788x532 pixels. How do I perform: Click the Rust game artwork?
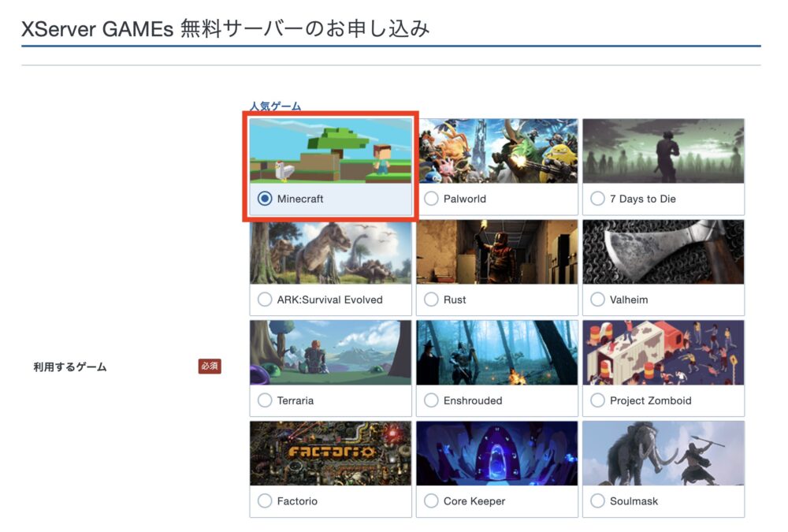497,252
